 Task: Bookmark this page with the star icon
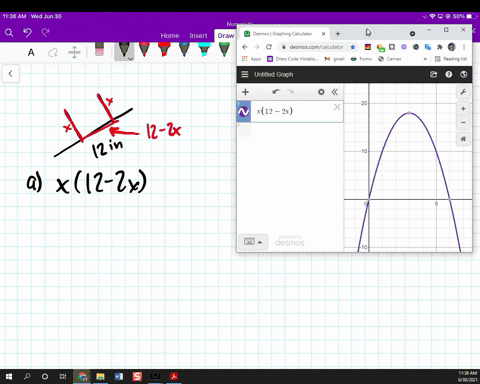click(353, 47)
